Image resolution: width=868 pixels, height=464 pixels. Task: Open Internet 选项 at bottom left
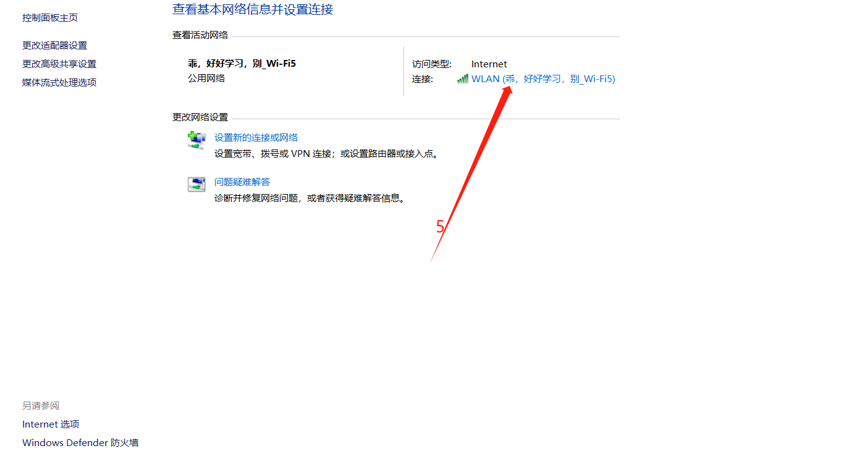tap(51, 424)
